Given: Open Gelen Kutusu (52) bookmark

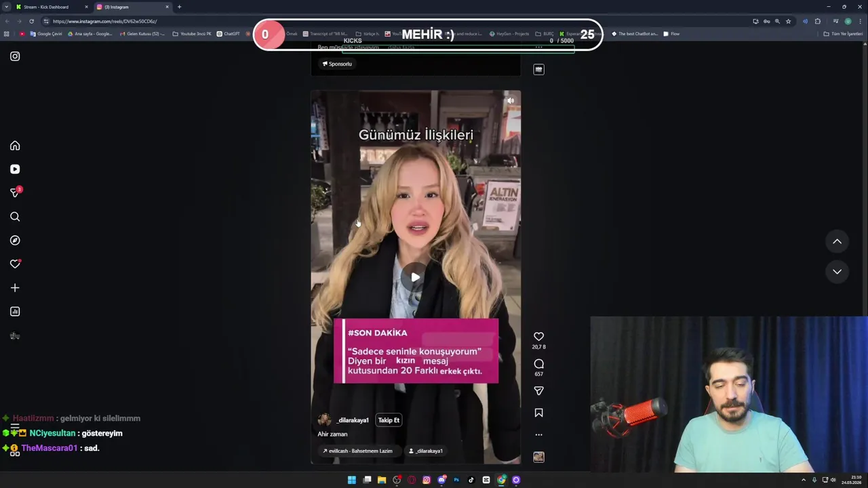Looking at the screenshot, I should [142, 34].
